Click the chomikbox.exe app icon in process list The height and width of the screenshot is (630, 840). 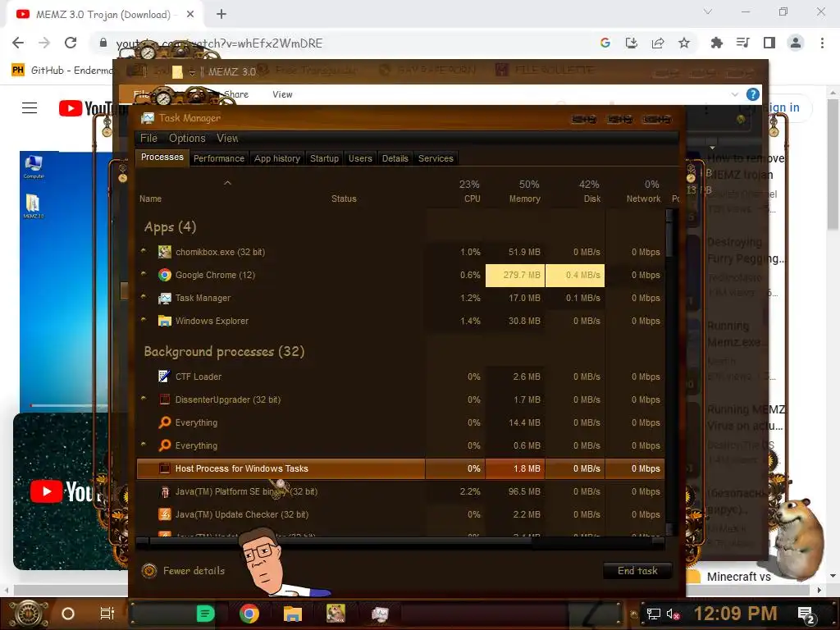(x=164, y=252)
